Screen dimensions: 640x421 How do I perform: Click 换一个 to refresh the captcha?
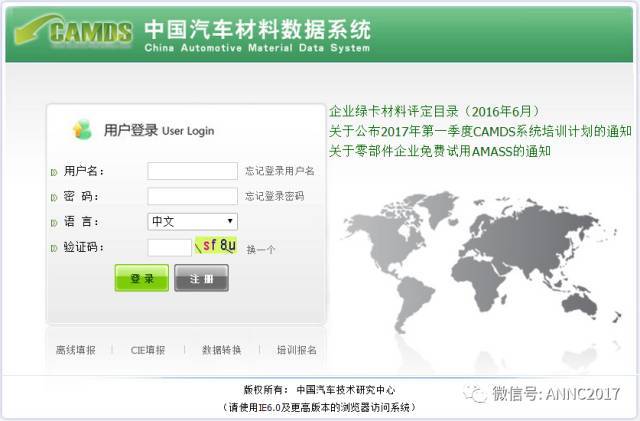pos(260,249)
